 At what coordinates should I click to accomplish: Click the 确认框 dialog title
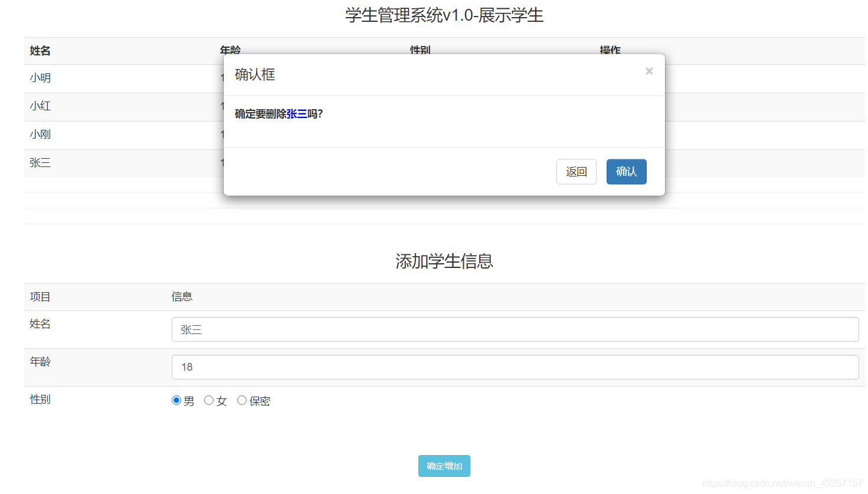[255, 74]
